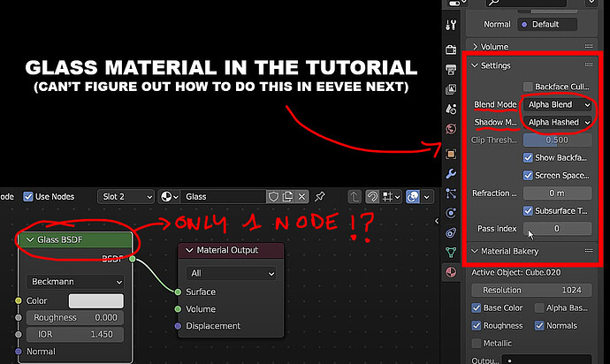Open the Output properties printer icon
Screen dimensions: 610x364
pyautogui.click(x=451, y=70)
